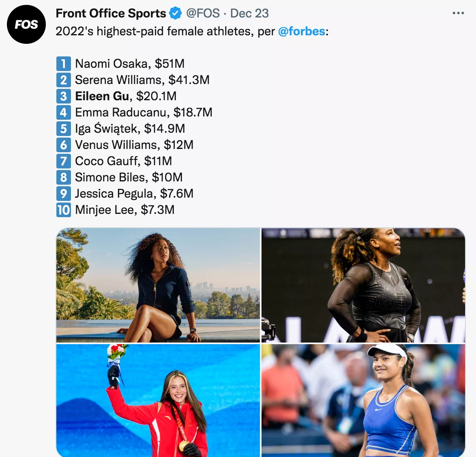Viewport: 476px width, 457px height.
Task: Click the number 10 keycap emoji
Action: point(63,210)
